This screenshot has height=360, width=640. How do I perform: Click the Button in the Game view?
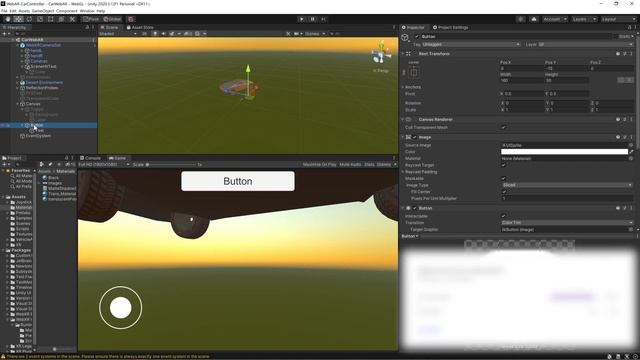point(238,181)
